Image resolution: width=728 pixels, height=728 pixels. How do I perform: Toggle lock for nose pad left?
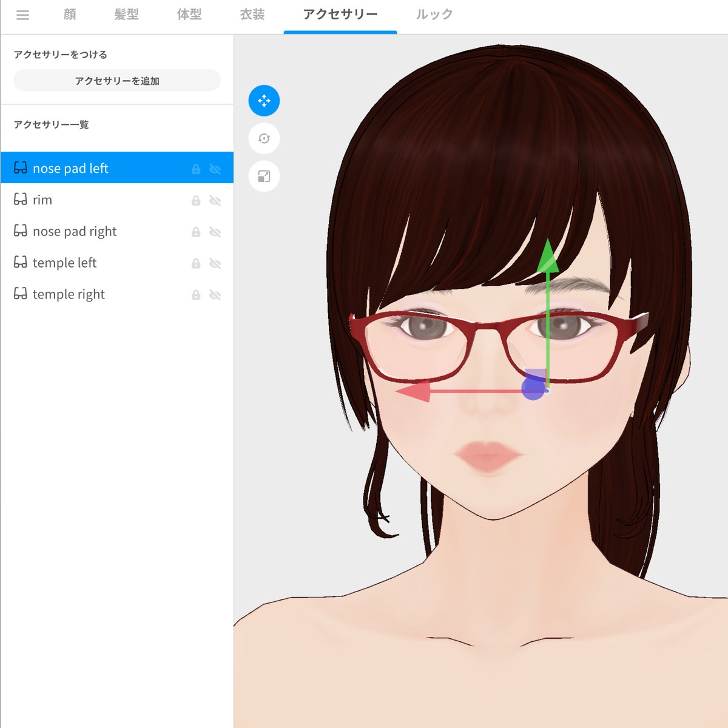pos(196,169)
